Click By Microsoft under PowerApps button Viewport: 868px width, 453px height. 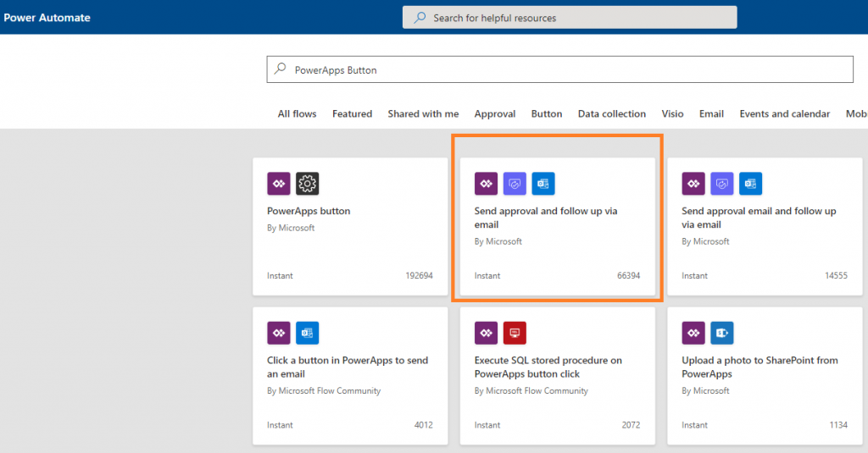coord(291,228)
